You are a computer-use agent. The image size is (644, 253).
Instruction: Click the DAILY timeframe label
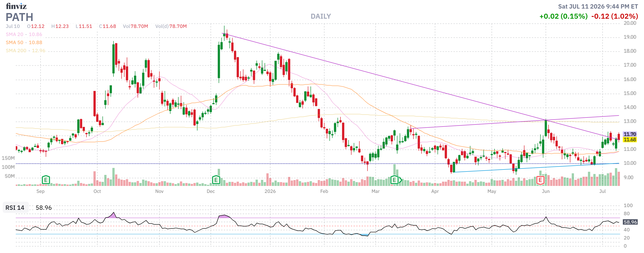321,16
